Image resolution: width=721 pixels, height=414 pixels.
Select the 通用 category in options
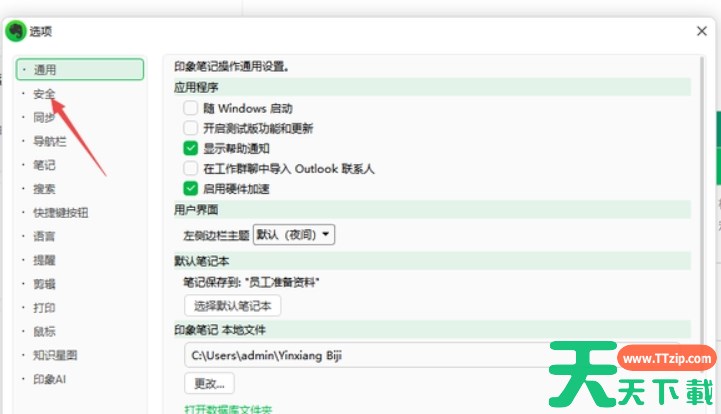(x=80, y=69)
